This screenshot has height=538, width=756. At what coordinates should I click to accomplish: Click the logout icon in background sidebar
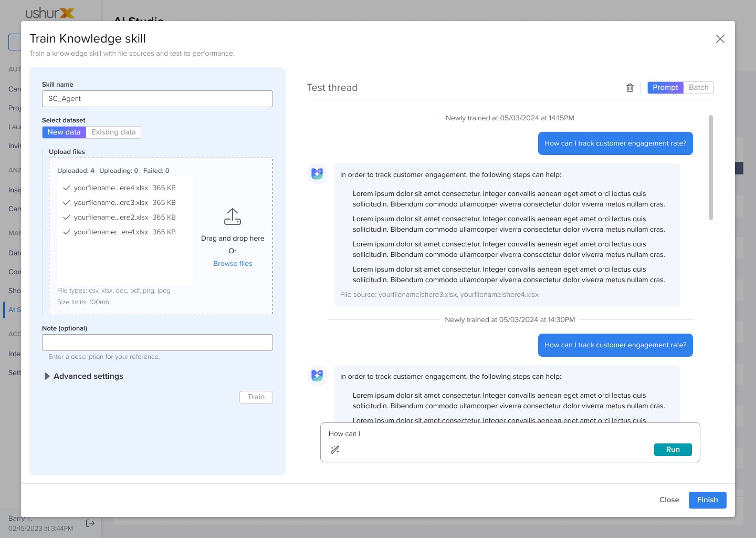tap(90, 523)
